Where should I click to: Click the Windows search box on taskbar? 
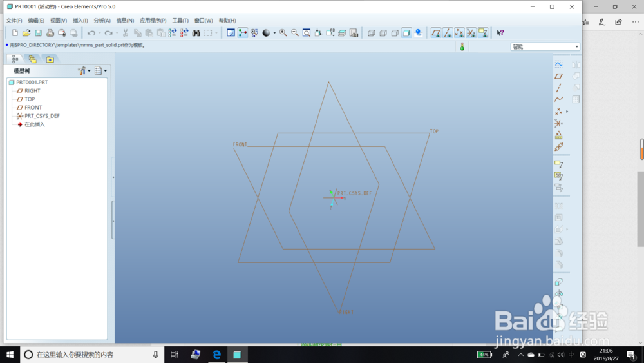[x=92, y=355]
